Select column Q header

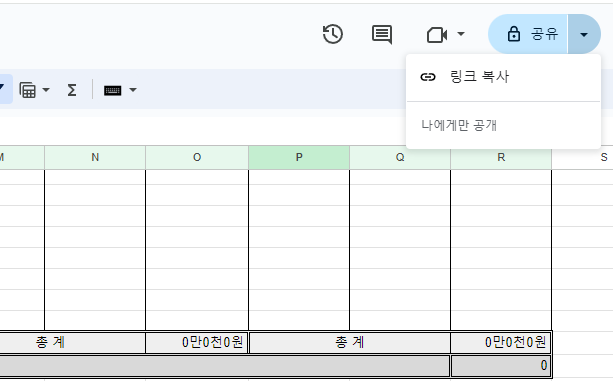pos(400,157)
